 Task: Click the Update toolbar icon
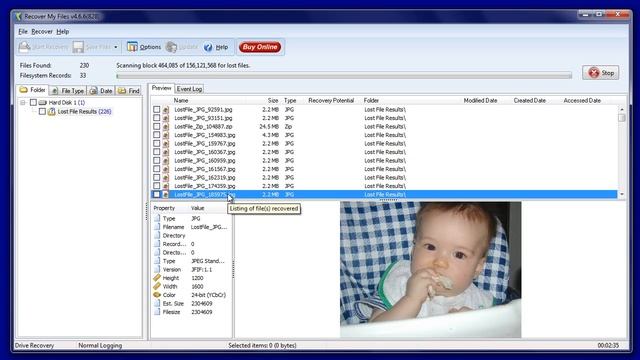(171, 47)
